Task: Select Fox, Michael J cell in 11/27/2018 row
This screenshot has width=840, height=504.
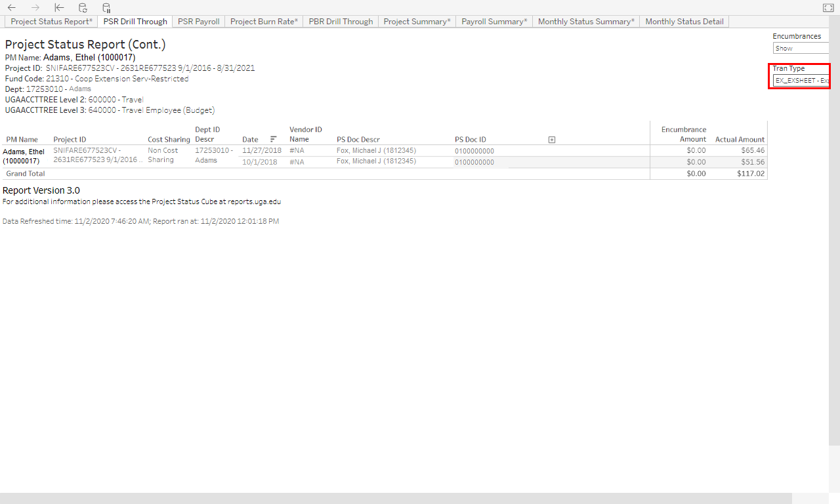Action: 376,151
